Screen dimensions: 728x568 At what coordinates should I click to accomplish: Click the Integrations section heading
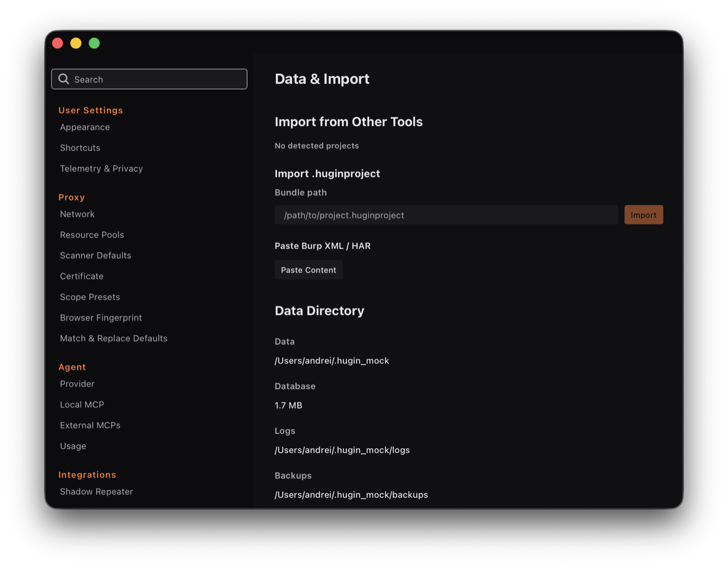(87, 475)
